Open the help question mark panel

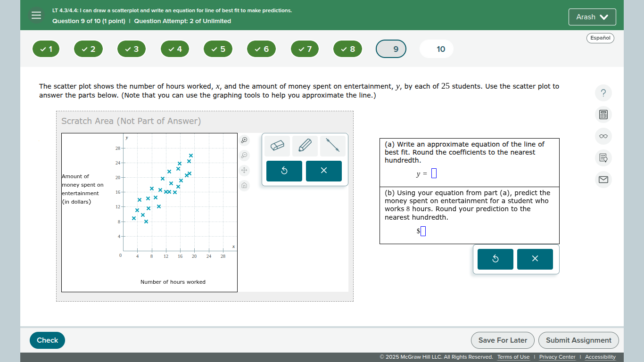pyautogui.click(x=603, y=93)
